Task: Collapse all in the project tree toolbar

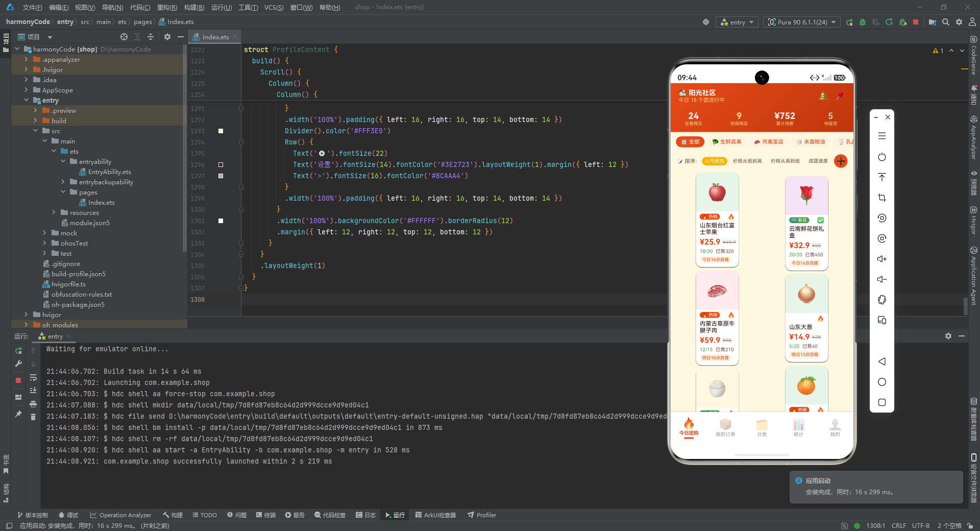Action: click(151, 37)
